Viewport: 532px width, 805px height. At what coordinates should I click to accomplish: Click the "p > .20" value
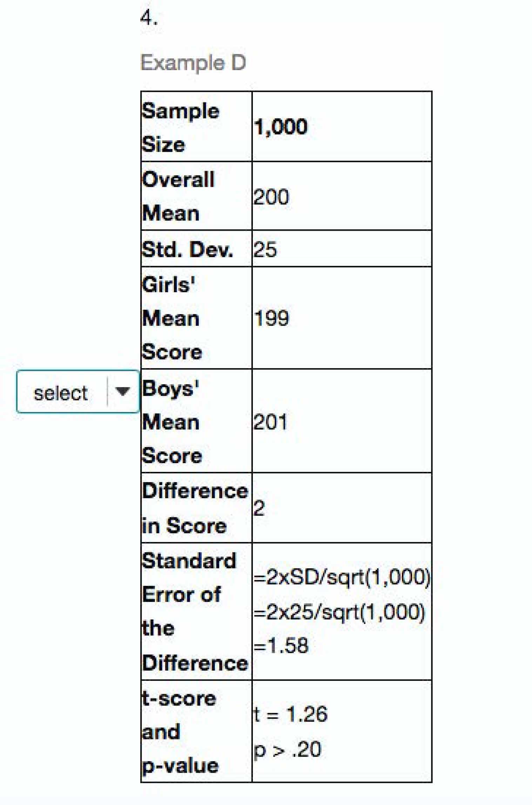[x=287, y=749]
